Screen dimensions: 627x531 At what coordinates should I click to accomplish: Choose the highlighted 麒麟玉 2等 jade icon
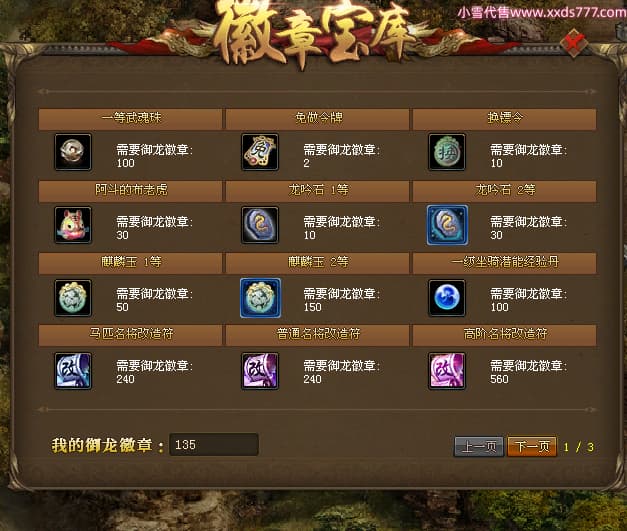coord(260,298)
